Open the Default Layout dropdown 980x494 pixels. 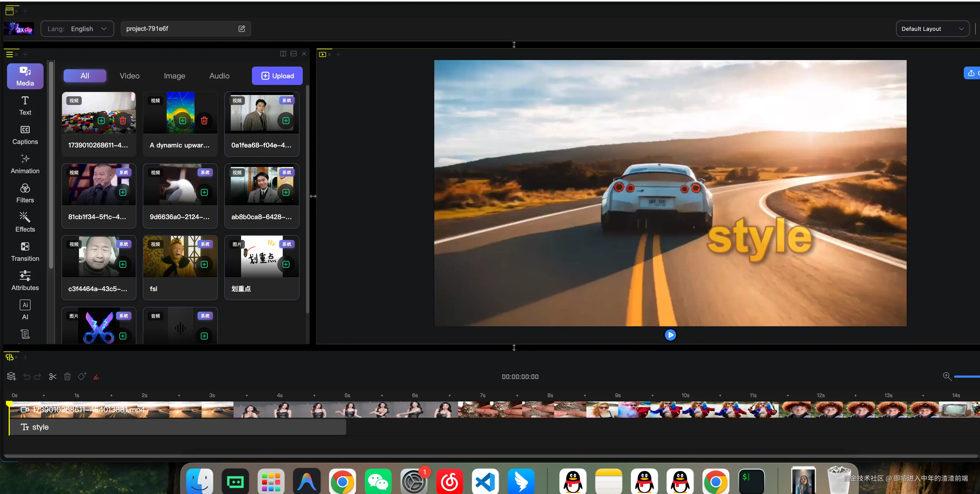pos(932,28)
